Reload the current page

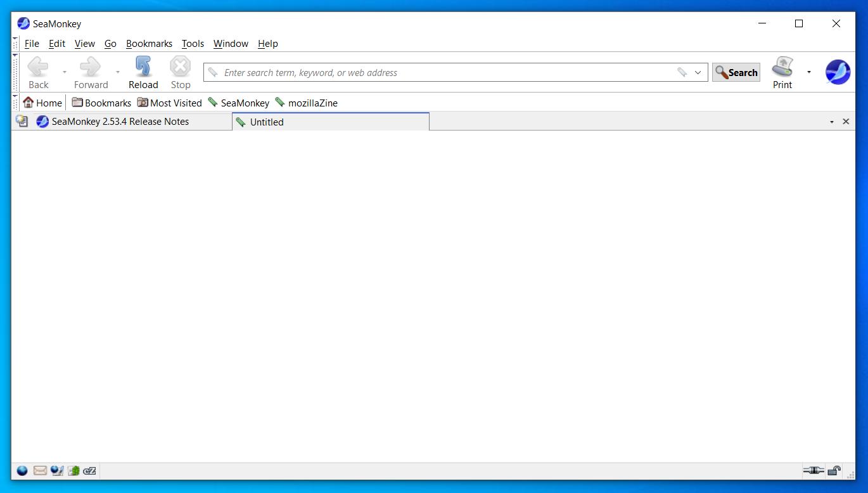(x=143, y=72)
